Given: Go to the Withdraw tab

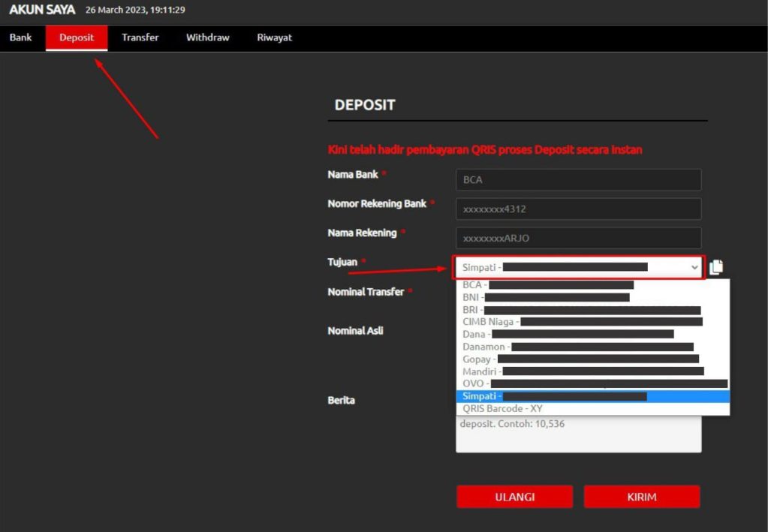Looking at the screenshot, I should 208,38.
